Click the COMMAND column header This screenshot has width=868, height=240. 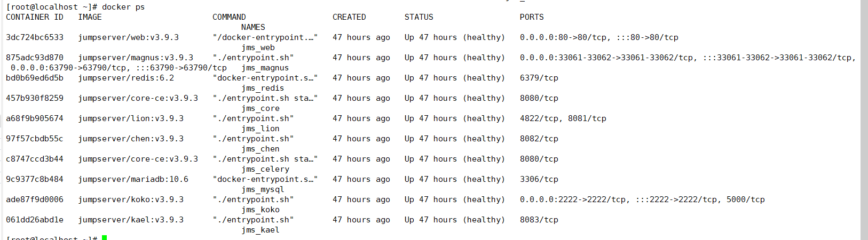[x=229, y=17]
